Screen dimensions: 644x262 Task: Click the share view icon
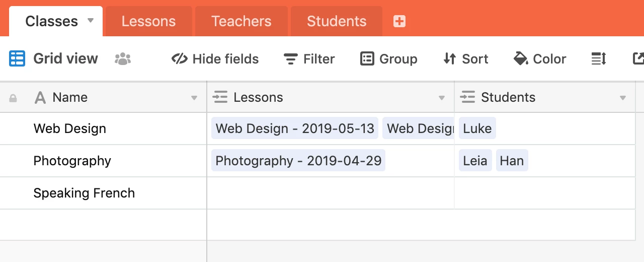[637, 59]
